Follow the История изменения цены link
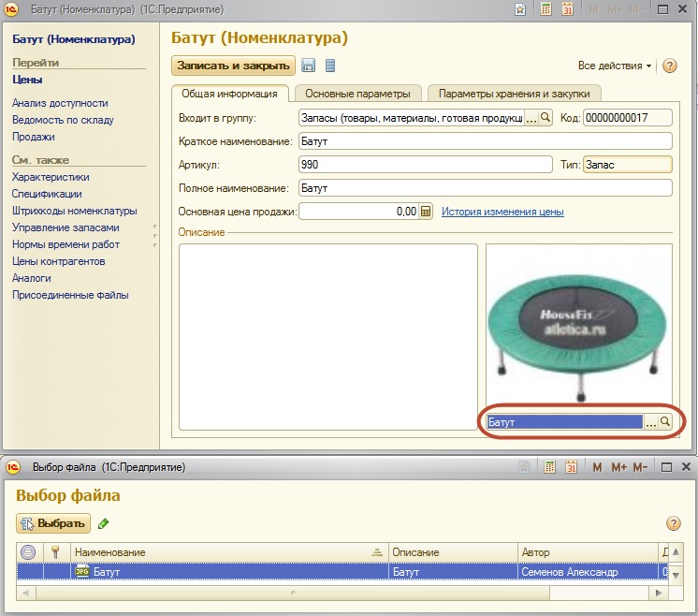This screenshot has width=698, height=616. point(502,212)
